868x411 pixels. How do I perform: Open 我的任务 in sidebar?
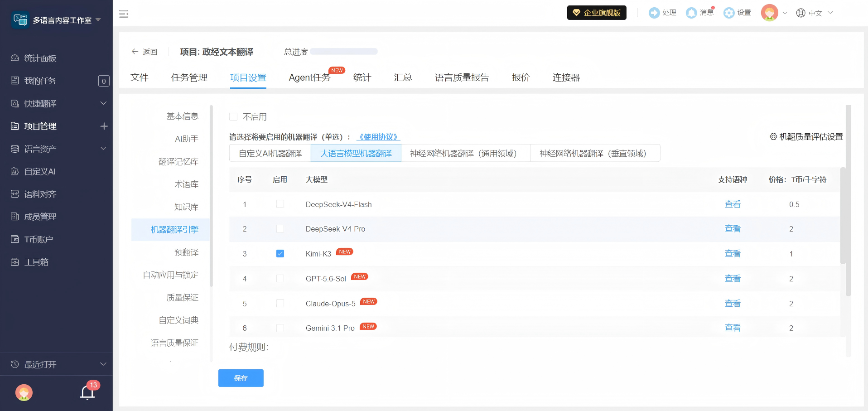[40, 81]
